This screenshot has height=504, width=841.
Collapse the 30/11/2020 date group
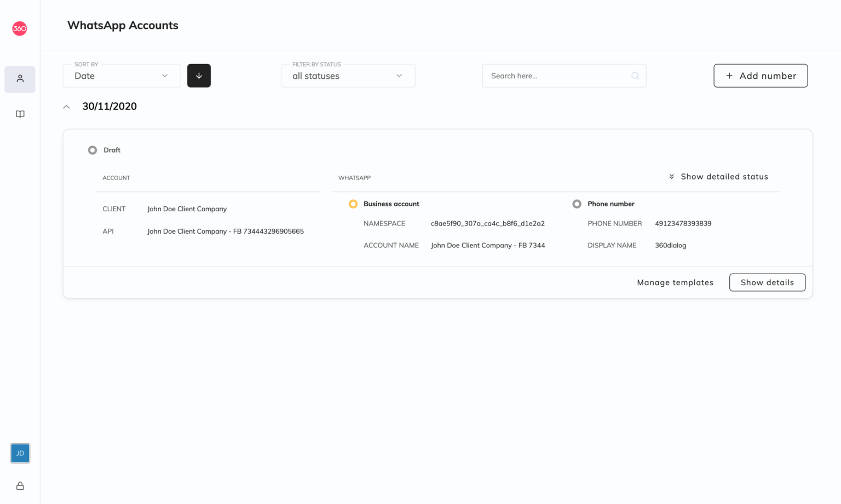[66, 106]
